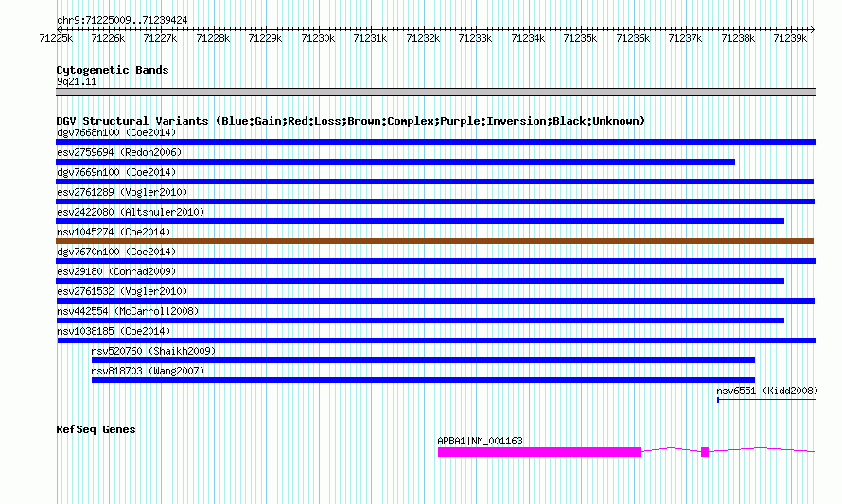Open variant dgv7669n100 (Coe2014) label
Image resolution: width=842 pixels, height=504 pixels.
click(x=116, y=172)
